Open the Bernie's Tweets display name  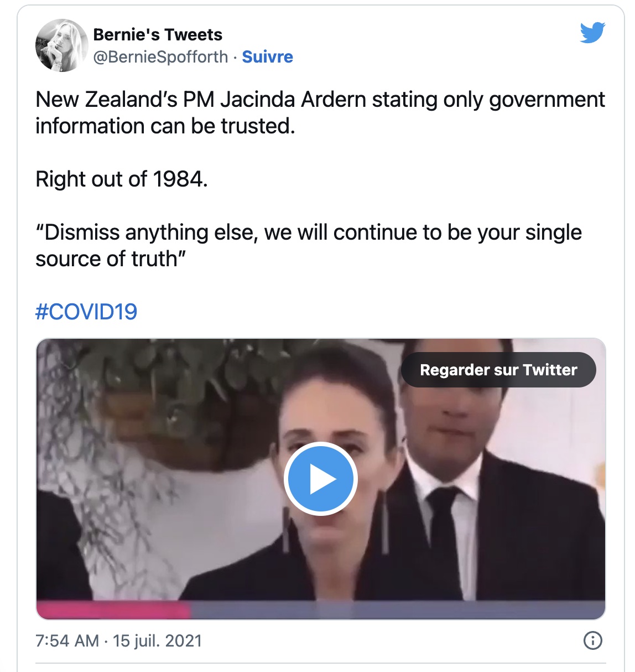point(158,34)
